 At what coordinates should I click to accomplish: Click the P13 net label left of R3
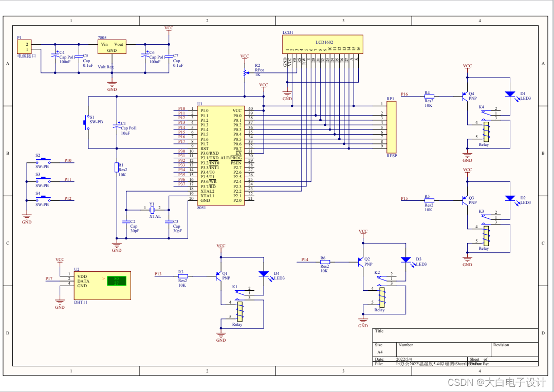(x=158, y=274)
